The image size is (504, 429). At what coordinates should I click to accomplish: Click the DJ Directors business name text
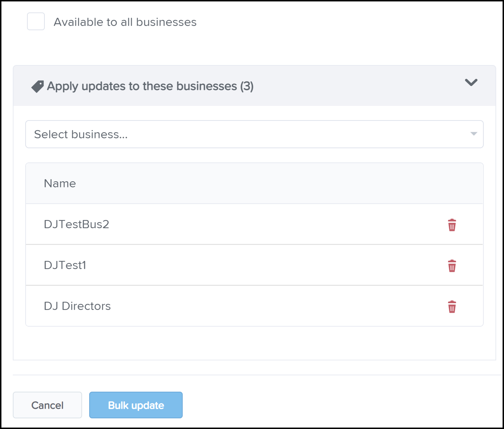click(77, 306)
